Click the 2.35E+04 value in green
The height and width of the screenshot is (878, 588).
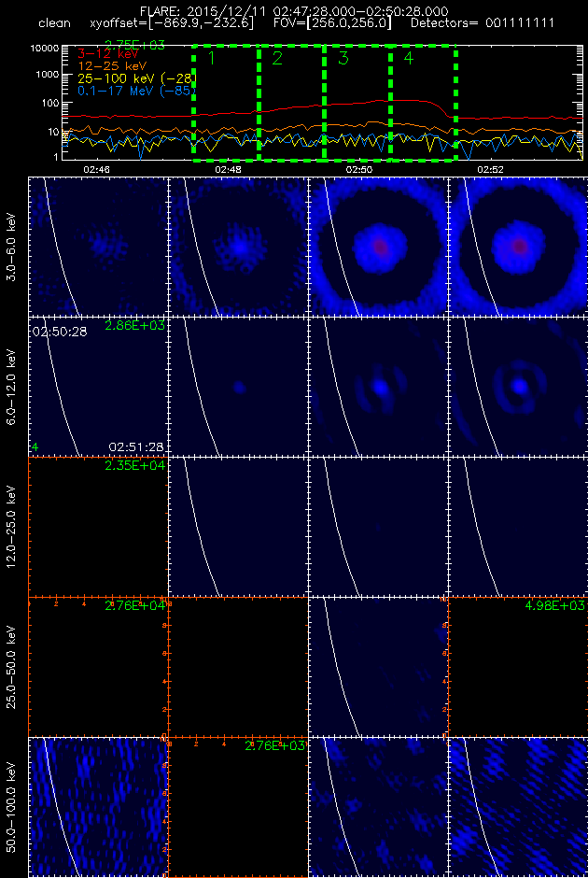click(x=134, y=466)
